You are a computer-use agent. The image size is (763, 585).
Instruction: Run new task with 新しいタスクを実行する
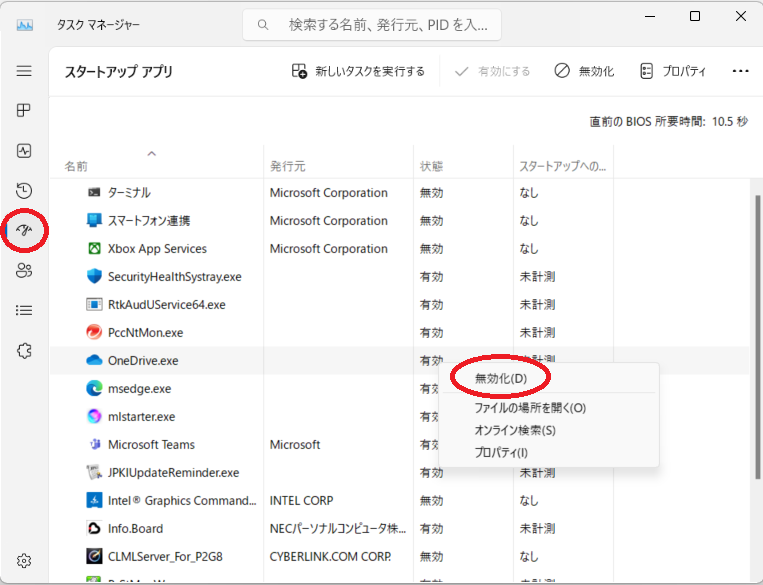(358, 72)
